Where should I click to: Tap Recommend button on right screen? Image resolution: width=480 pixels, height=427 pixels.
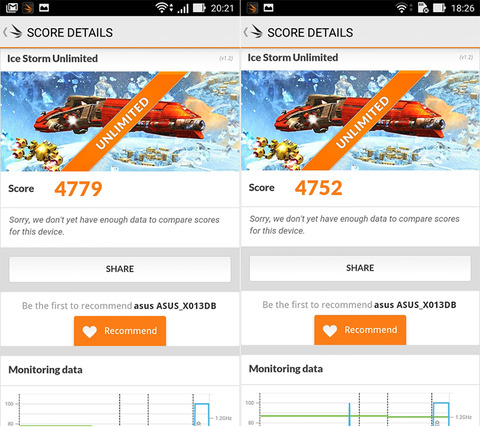[x=360, y=330]
